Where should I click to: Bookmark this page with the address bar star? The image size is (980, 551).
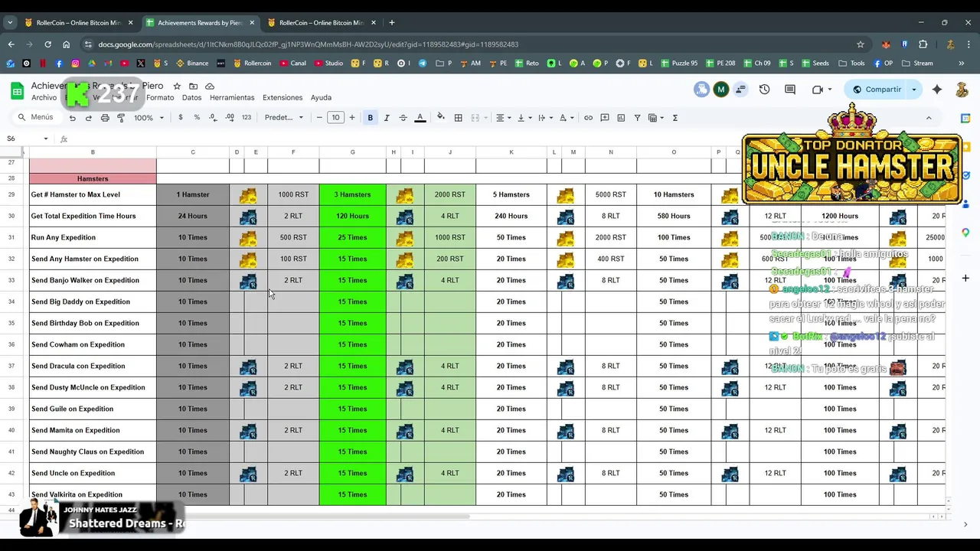[x=861, y=44]
